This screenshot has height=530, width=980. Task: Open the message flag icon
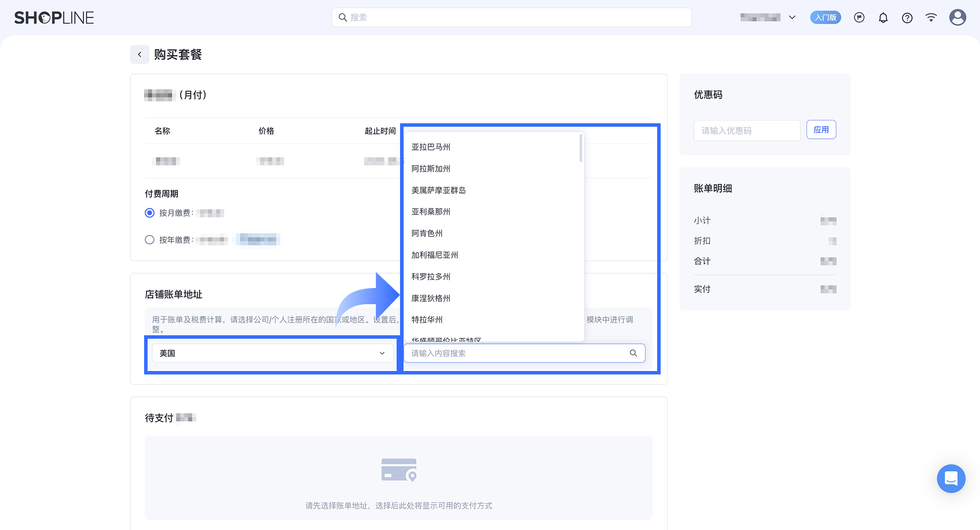pos(859,17)
